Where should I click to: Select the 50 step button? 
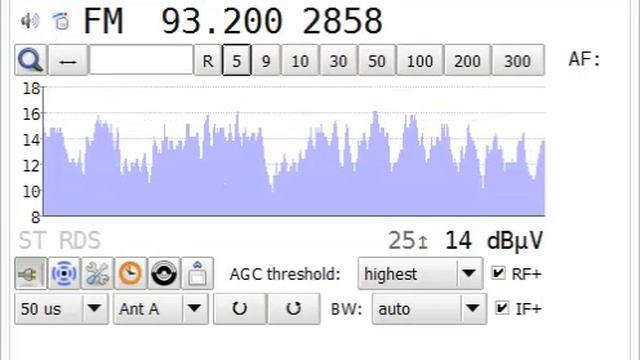377,60
